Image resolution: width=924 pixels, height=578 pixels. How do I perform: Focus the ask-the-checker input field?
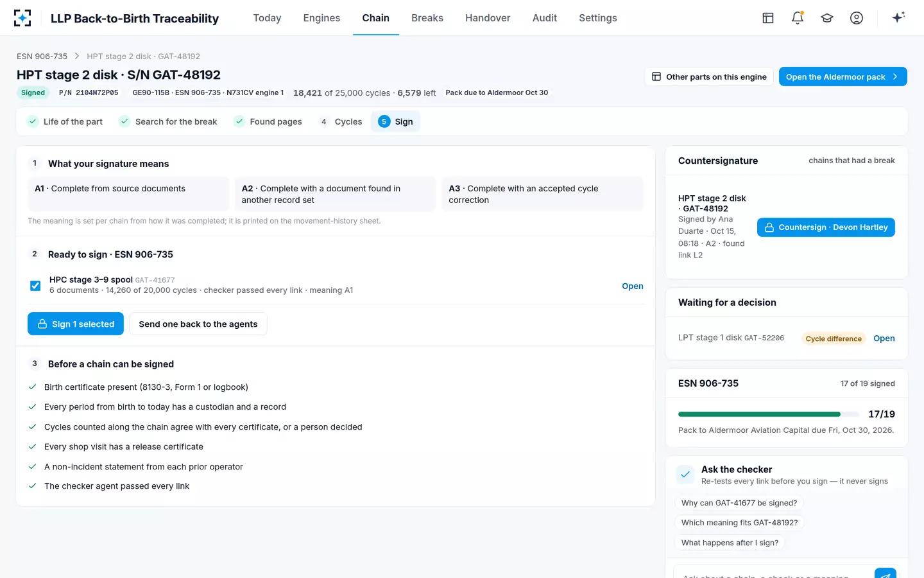pyautogui.click(x=773, y=573)
